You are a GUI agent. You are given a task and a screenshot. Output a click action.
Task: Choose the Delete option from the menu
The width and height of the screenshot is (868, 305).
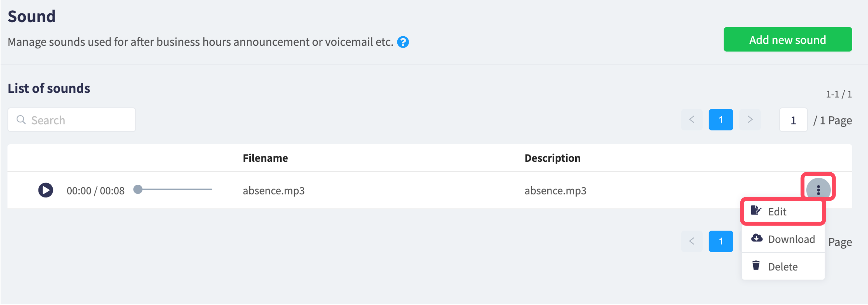pos(783,266)
